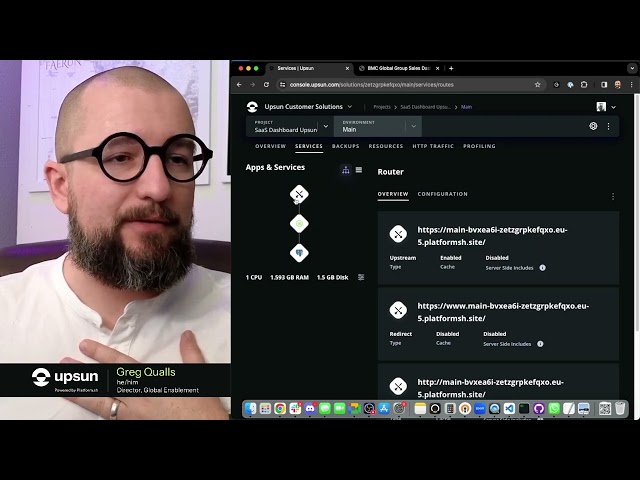Click the Upsun logo in header
This screenshot has width=640, height=480.
click(252, 107)
